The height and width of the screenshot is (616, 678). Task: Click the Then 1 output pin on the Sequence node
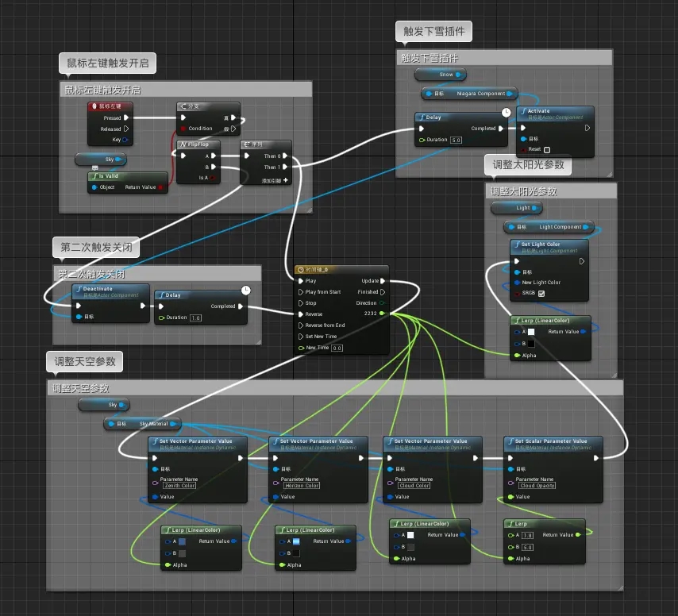point(285,167)
